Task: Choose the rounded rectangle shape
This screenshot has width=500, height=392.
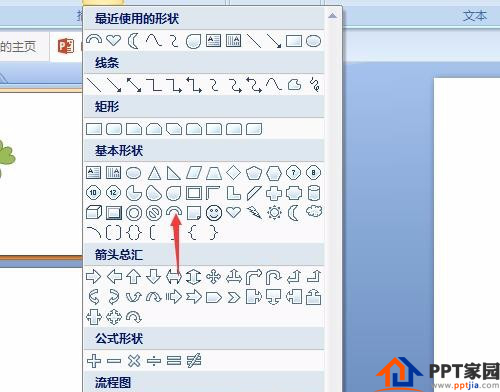Action: 114,129
